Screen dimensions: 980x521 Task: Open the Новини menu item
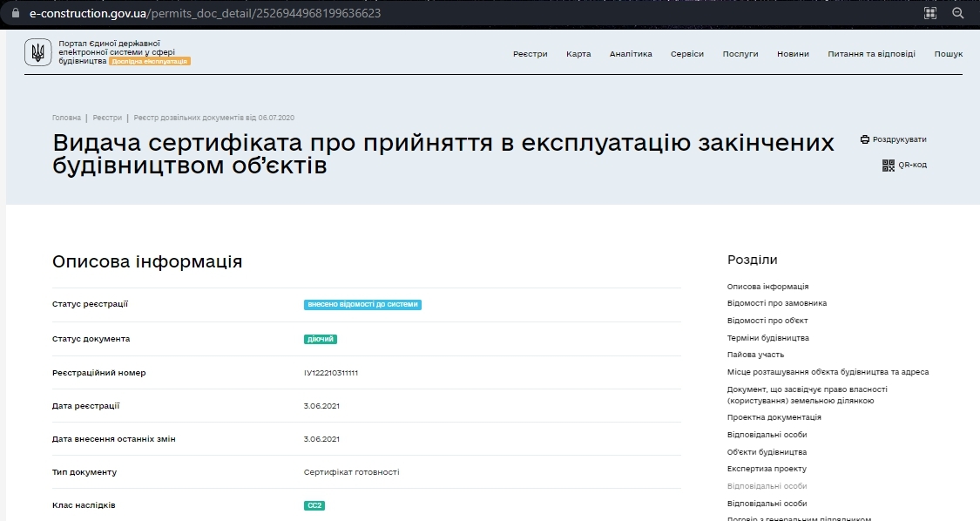coord(793,54)
